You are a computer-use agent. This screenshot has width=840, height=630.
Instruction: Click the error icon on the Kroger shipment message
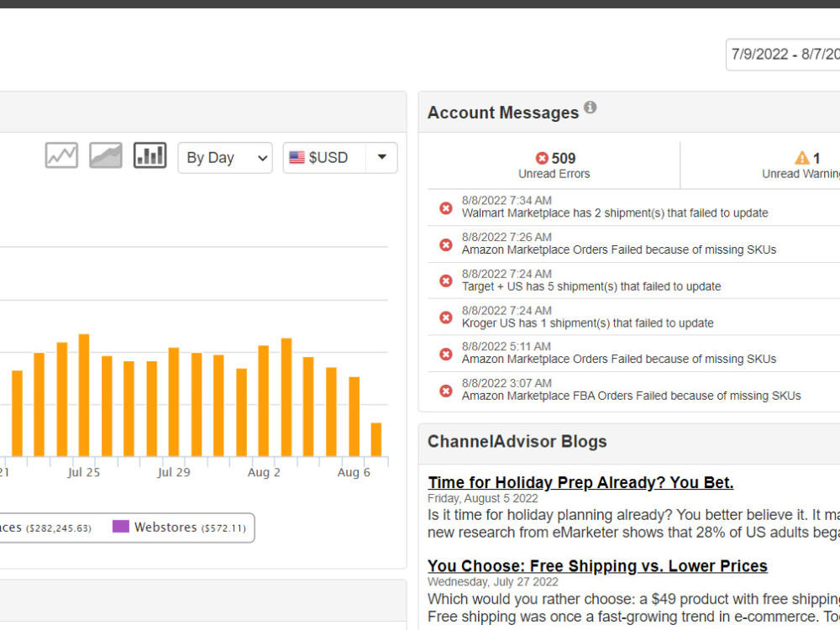pos(445,318)
